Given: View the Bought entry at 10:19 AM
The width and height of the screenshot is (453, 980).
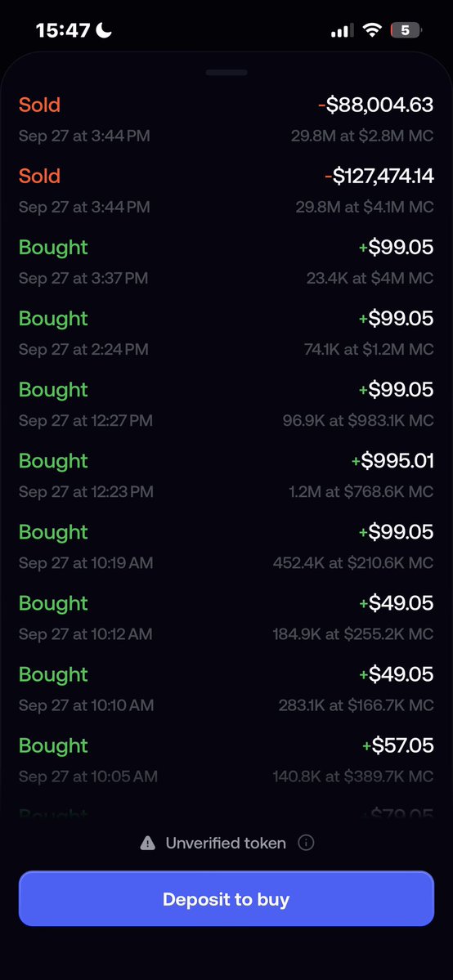Looking at the screenshot, I should 226,546.
